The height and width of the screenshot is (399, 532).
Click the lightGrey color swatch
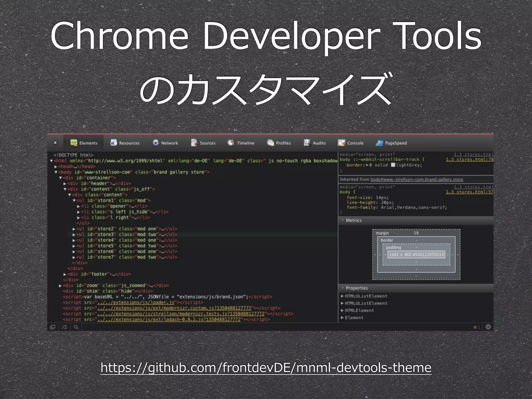point(393,165)
